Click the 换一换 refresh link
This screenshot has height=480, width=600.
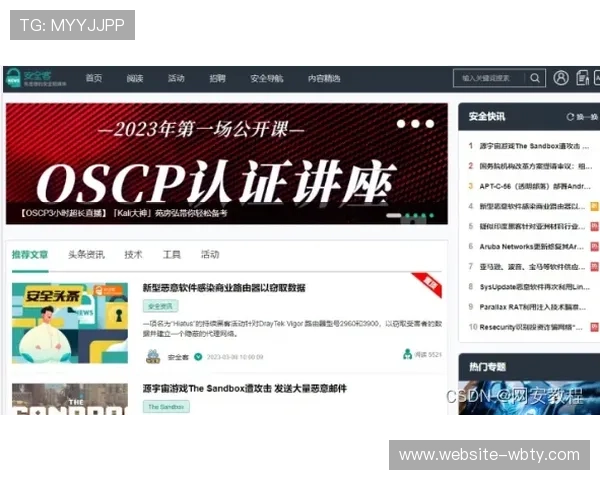(587, 117)
